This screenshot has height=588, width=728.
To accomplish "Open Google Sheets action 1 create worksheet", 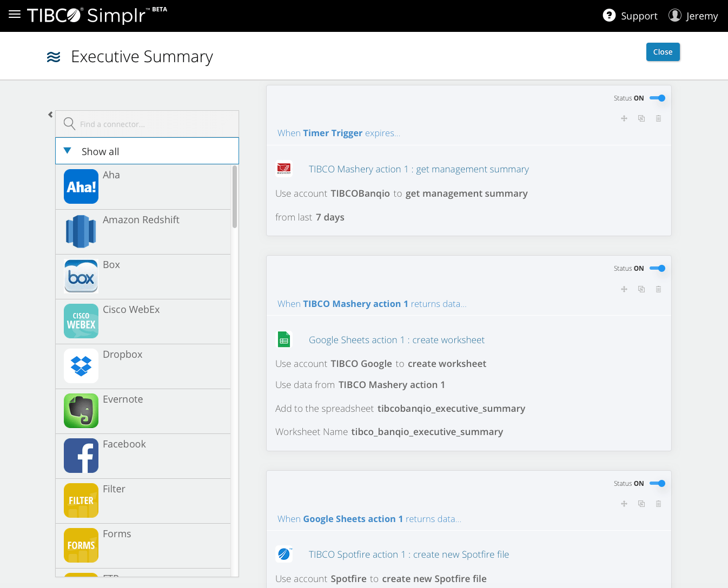I will pyautogui.click(x=396, y=340).
